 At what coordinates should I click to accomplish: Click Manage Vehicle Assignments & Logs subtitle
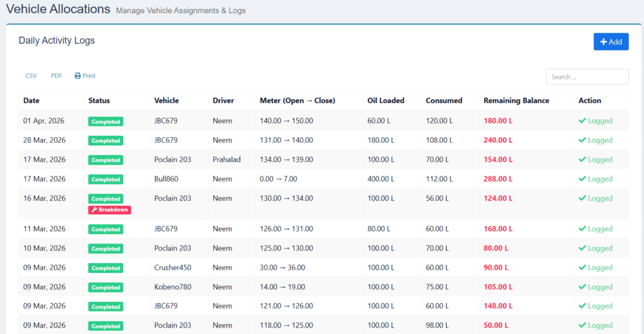click(x=180, y=11)
